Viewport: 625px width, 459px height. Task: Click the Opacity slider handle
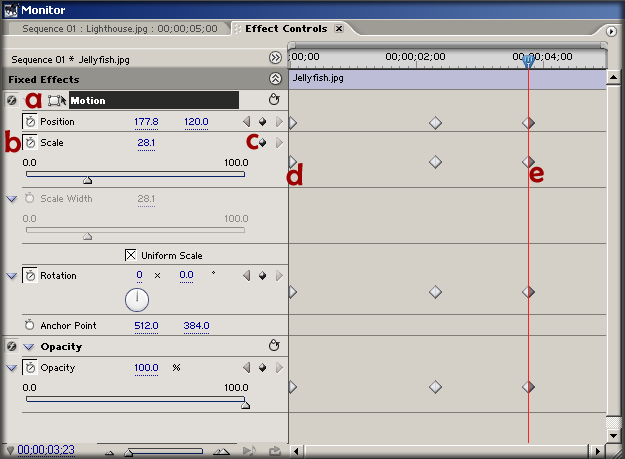tap(245, 405)
